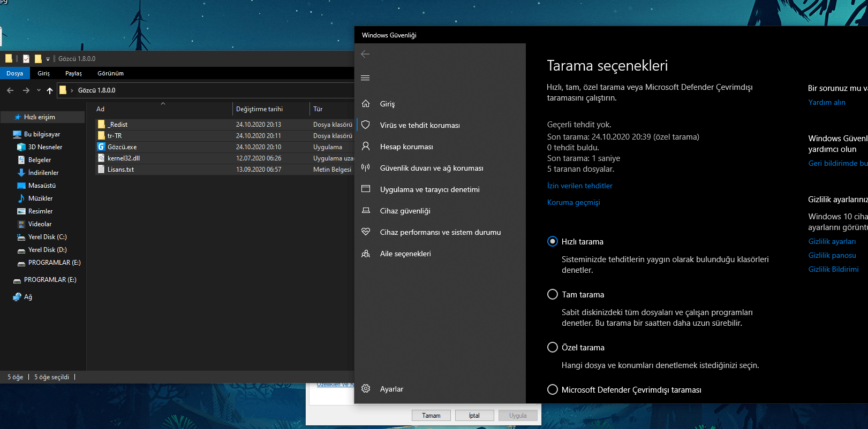868x429 pixels.
Task: Select Yerel Disk (D:) in the navigation tree
Action: pyautogui.click(x=47, y=250)
